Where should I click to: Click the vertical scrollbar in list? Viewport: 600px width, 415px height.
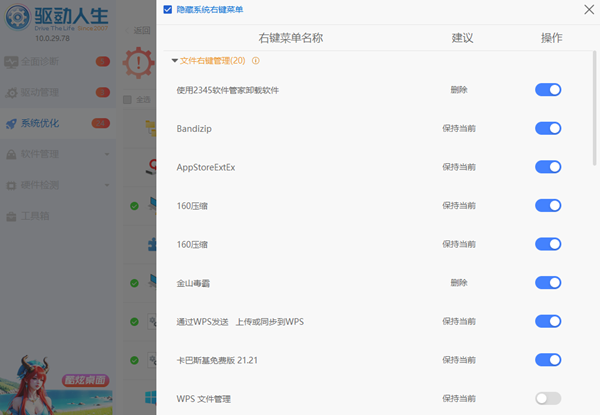(594, 108)
